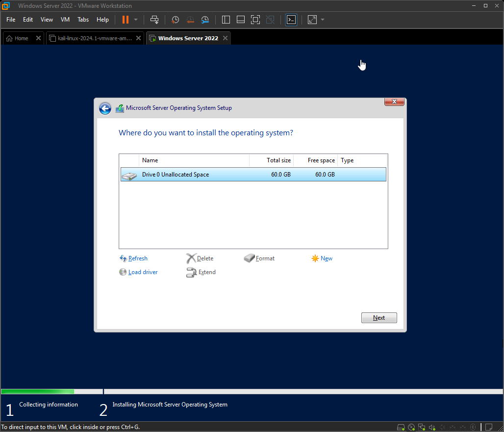This screenshot has height=432, width=504.
Task: Take a snapshot of the virtual machine
Action: 175,20
